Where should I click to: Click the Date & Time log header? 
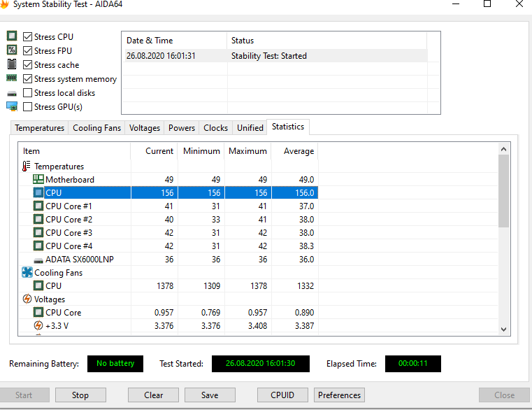coord(174,41)
